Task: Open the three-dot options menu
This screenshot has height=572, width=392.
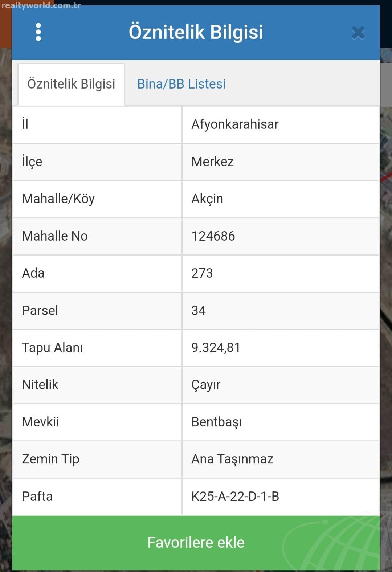Action: click(38, 32)
